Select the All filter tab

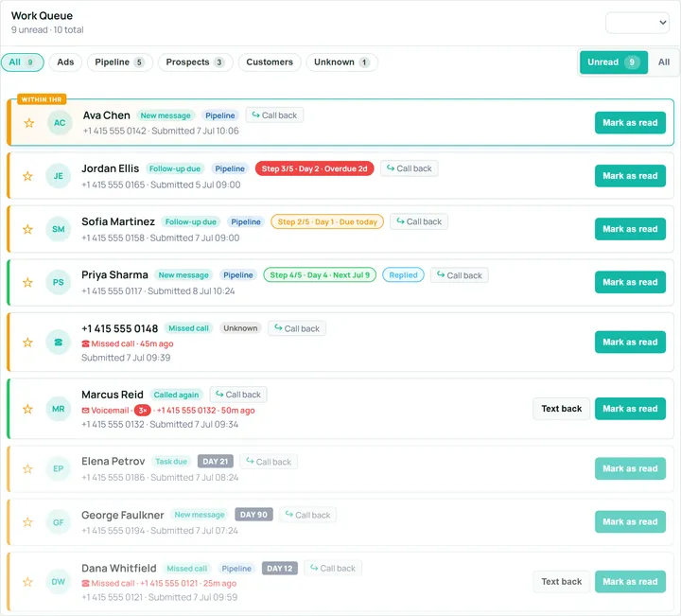(22, 62)
